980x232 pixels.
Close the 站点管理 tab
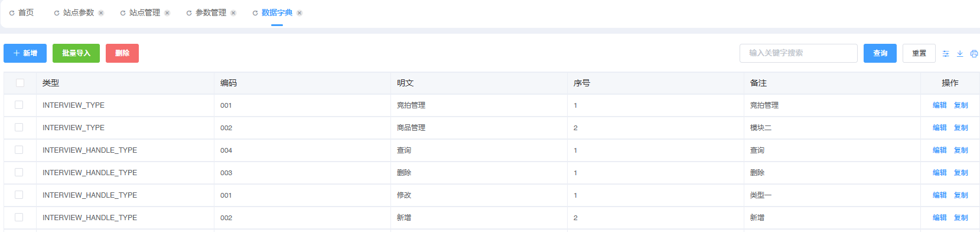coord(167,13)
